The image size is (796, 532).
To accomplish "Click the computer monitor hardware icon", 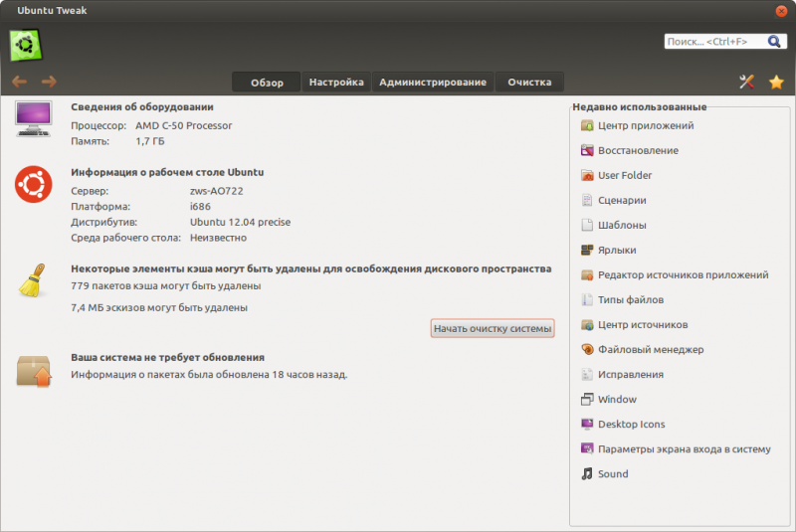I will [34, 119].
